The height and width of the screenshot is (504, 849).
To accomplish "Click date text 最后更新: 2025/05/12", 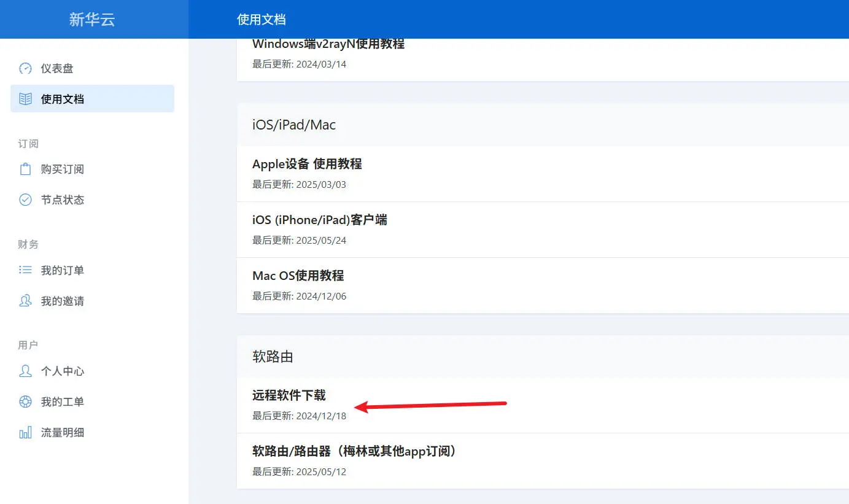I will [x=300, y=471].
